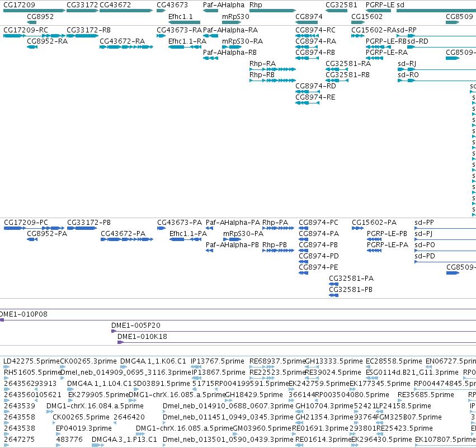Screen dimensions: 476x448
Task: Click the CG32581-PA protein feature
Action: click(333, 284)
